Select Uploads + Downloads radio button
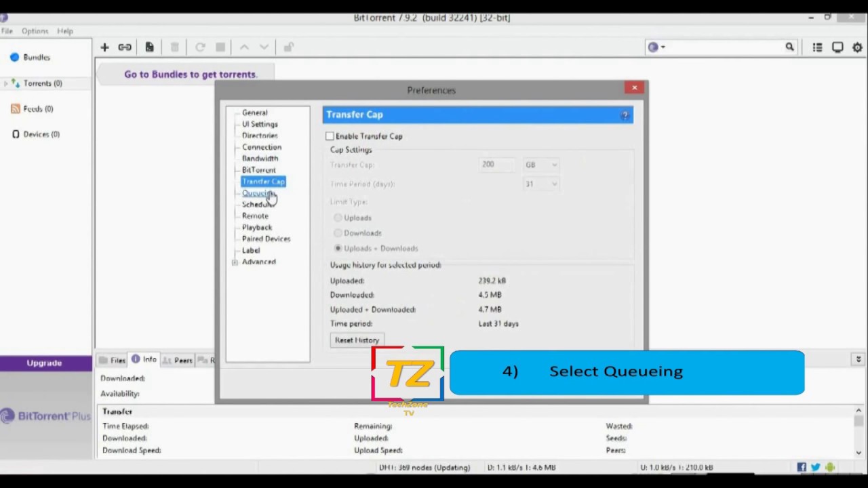 click(x=338, y=248)
